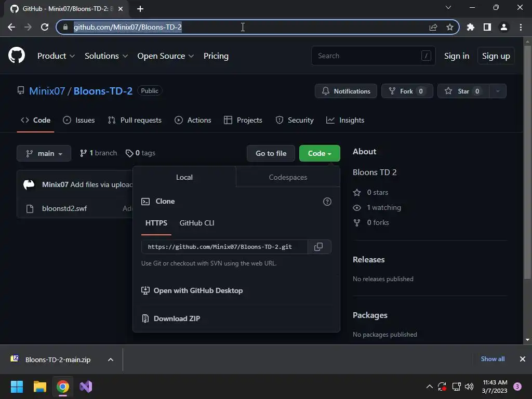Click the 0 tags link
The image size is (532, 399).
tap(140, 153)
